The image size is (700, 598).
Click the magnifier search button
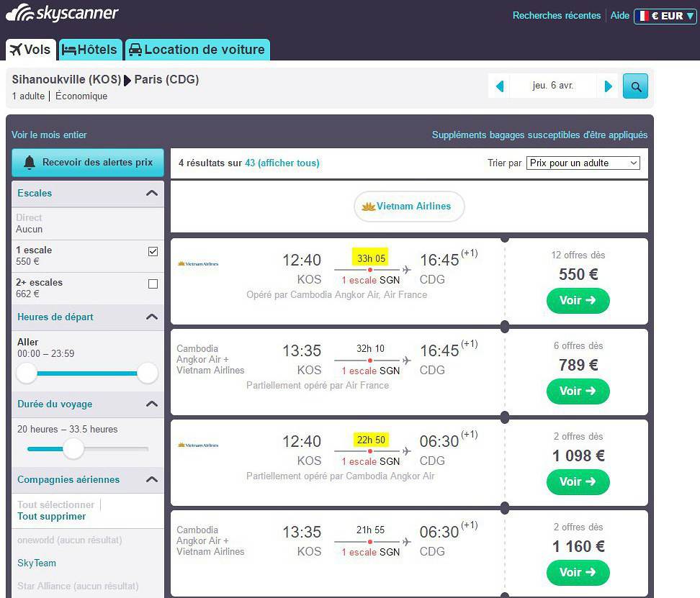pyautogui.click(x=635, y=86)
